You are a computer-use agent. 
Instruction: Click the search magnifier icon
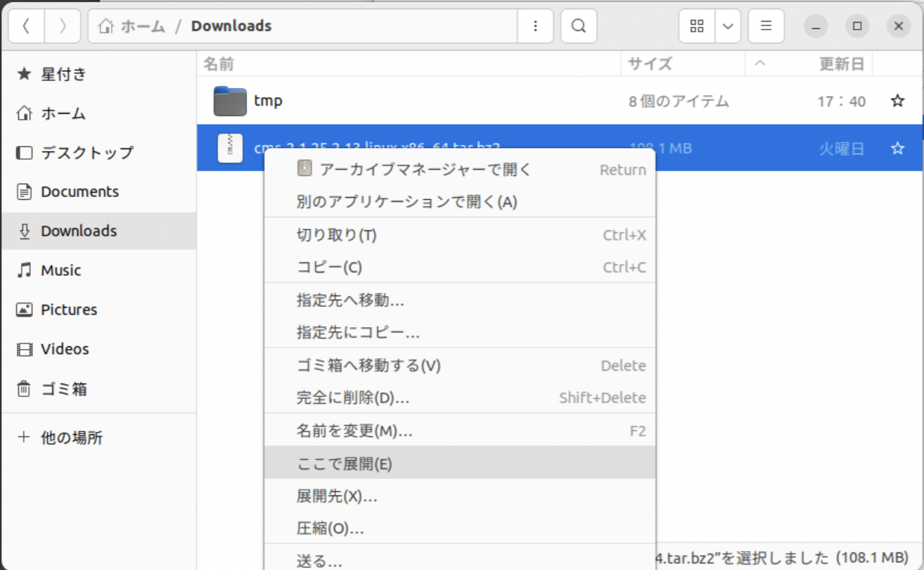578,27
